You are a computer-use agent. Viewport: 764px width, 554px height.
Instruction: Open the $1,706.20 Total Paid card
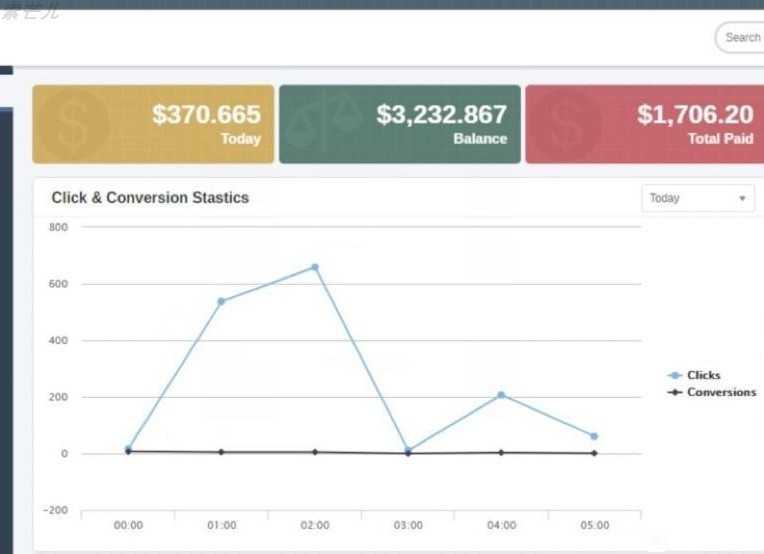(x=645, y=124)
